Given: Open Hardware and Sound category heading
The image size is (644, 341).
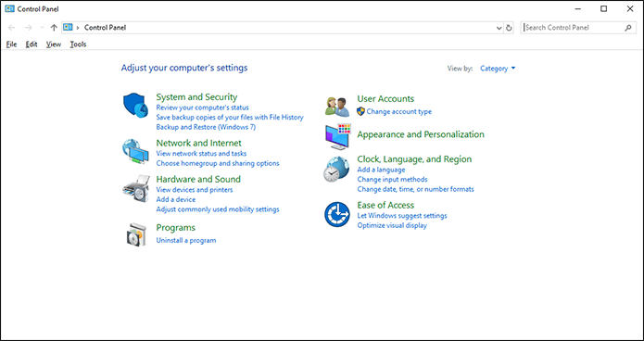Looking at the screenshot, I should tap(198, 179).
